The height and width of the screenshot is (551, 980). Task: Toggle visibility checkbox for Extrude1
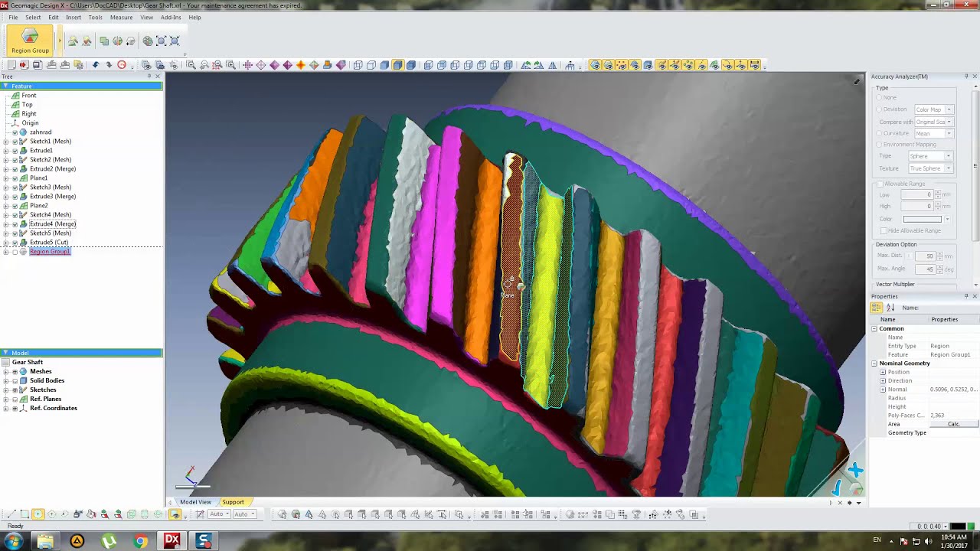[x=15, y=151]
